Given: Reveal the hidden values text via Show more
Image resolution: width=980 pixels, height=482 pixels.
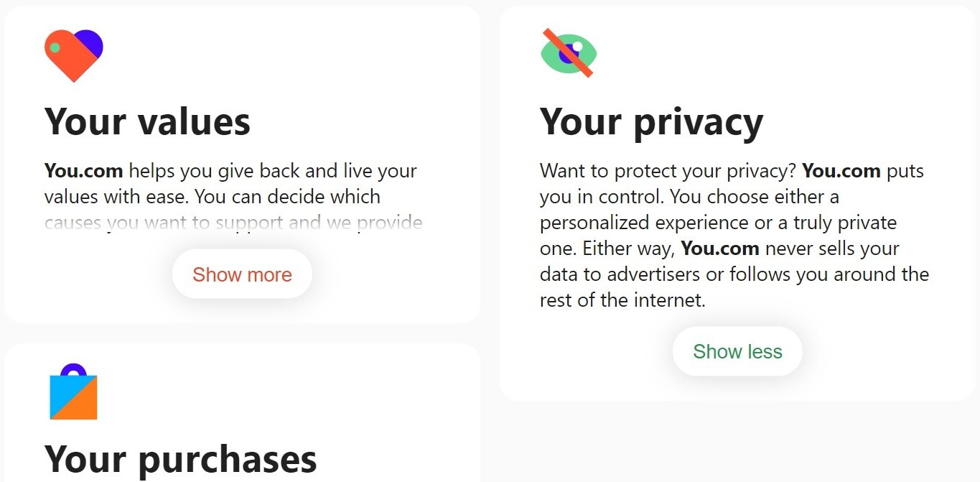Looking at the screenshot, I should tap(242, 274).
